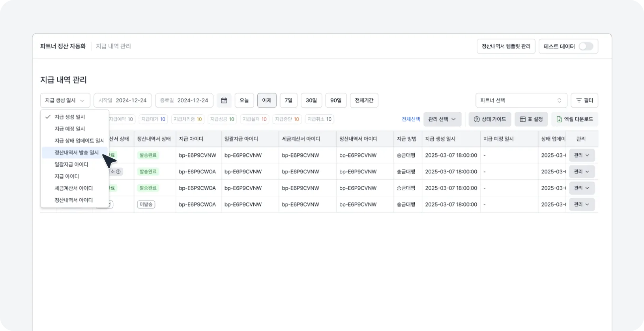Open the 상태 가이드 help guide
The width and height of the screenshot is (644, 331).
(x=490, y=119)
